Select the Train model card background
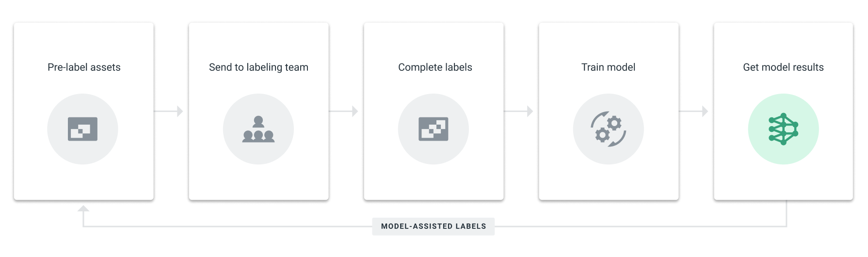The height and width of the screenshot is (257, 868). (609, 179)
